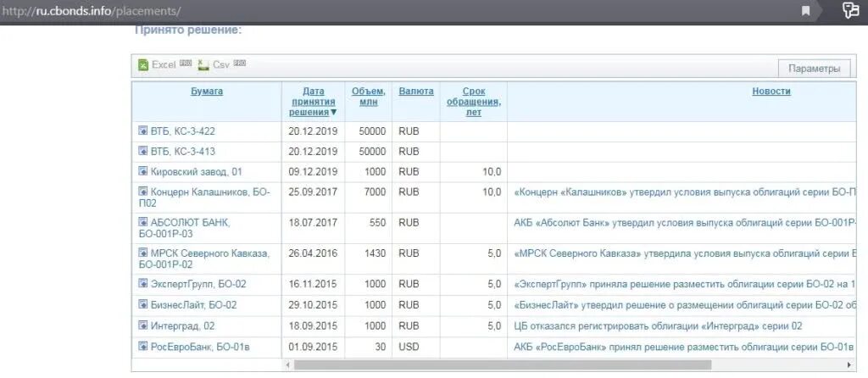Sort by Новости column header

[771, 92]
